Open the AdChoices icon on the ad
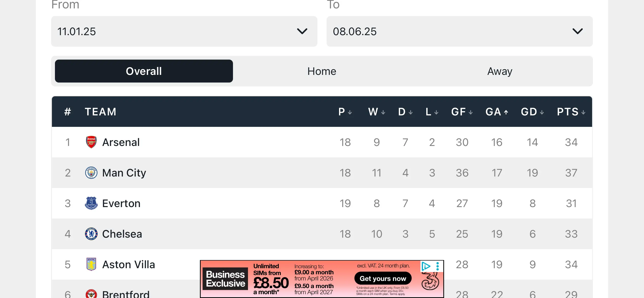This screenshot has height=298, width=644. [426, 266]
